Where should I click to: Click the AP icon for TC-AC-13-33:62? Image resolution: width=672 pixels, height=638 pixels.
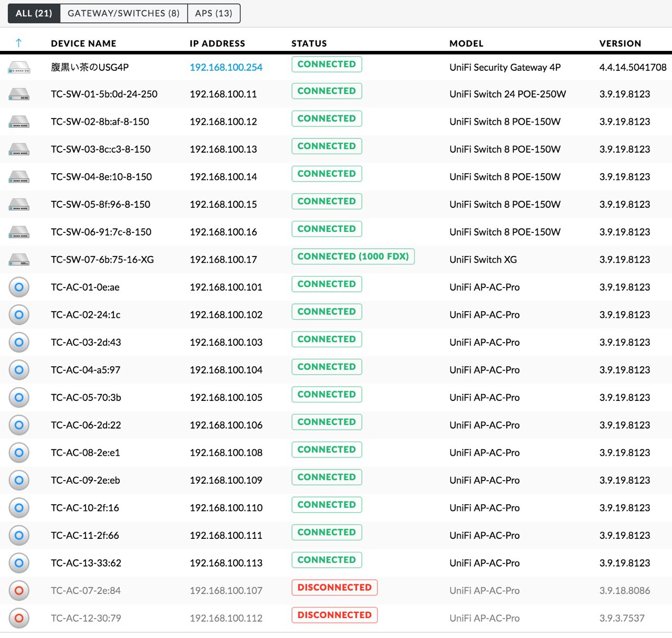pos(19,563)
